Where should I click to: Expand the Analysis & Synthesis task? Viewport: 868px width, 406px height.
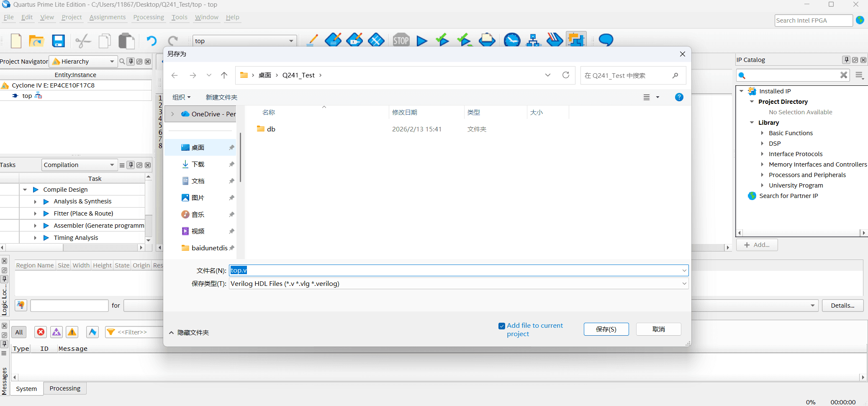(36, 202)
